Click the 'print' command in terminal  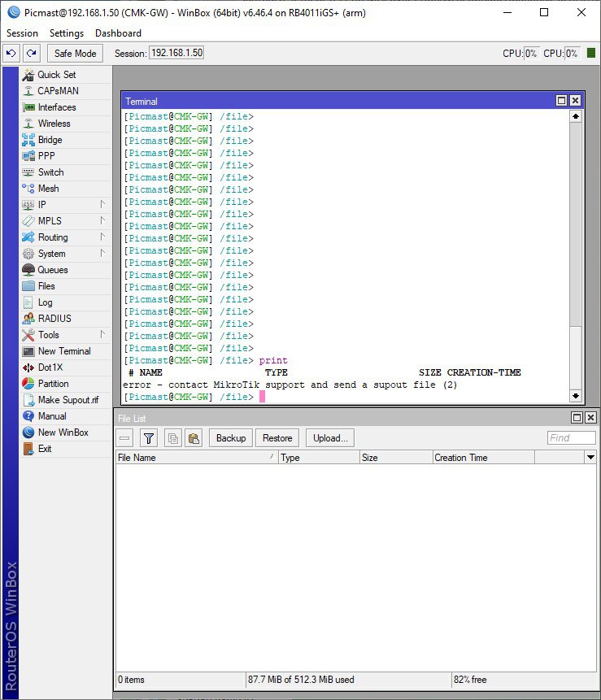(273, 360)
